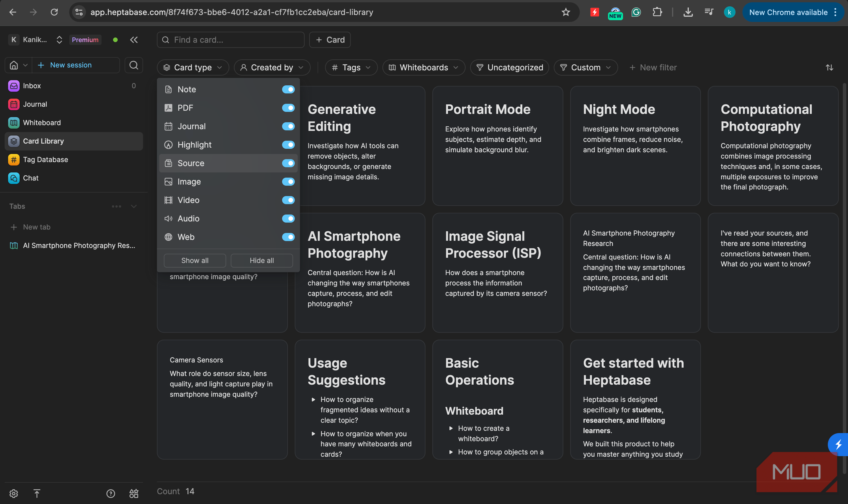Apply the Uncategorized filter
The height and width of the screenshot is (504, 848).
tap(509, 67)
